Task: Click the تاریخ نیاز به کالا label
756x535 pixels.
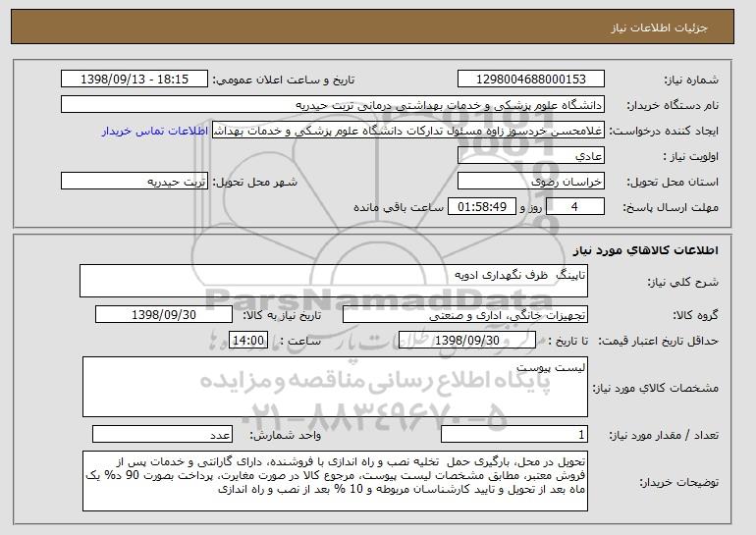Action: tap(282, 315)
